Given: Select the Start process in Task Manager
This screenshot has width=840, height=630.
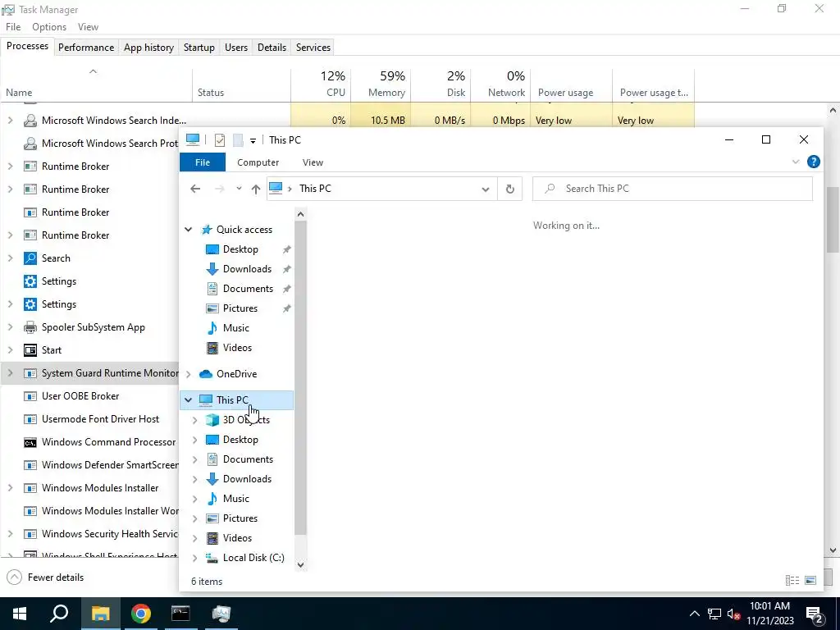Looking at the screenshot, I should click(52, 350).
